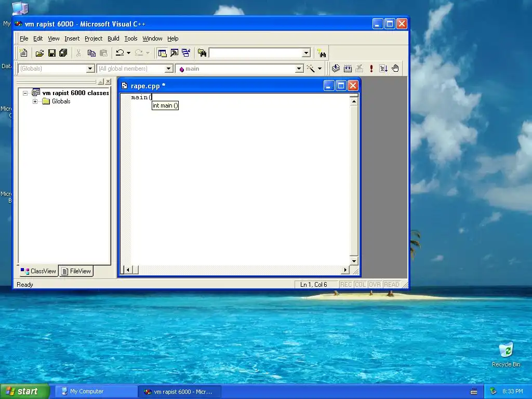Click the red exclamation Execute Program icon

371,69
